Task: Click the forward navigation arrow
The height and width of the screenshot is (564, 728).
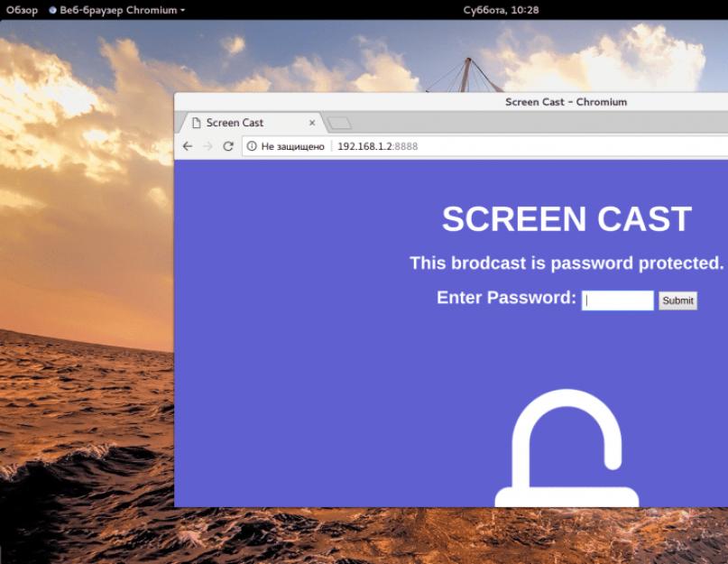Action: 207,146
